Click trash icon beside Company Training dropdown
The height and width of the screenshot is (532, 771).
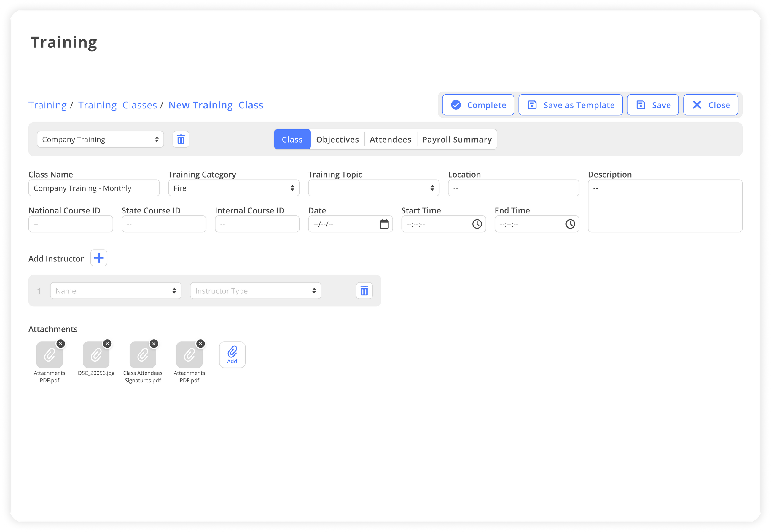[181, 139]
